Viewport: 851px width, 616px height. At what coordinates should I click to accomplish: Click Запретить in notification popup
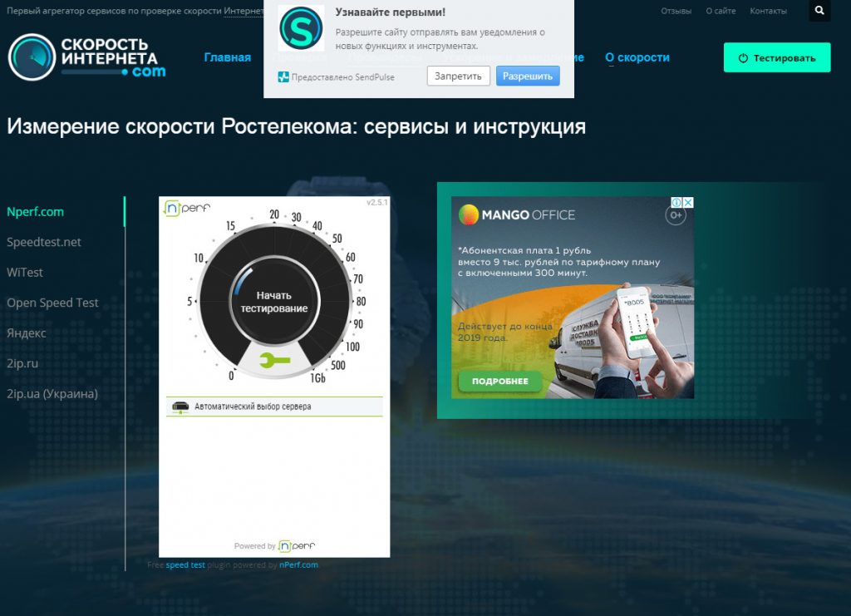coord(458,76)
